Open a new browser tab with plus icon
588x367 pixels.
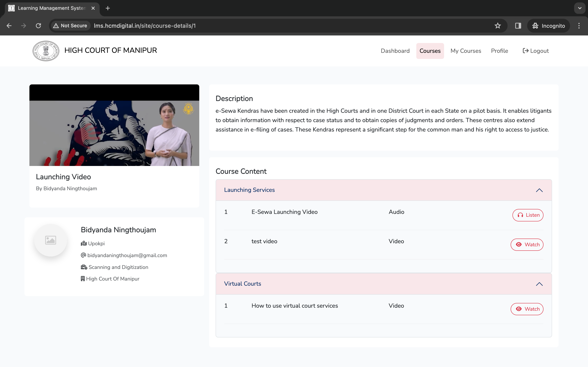(108, 8)
